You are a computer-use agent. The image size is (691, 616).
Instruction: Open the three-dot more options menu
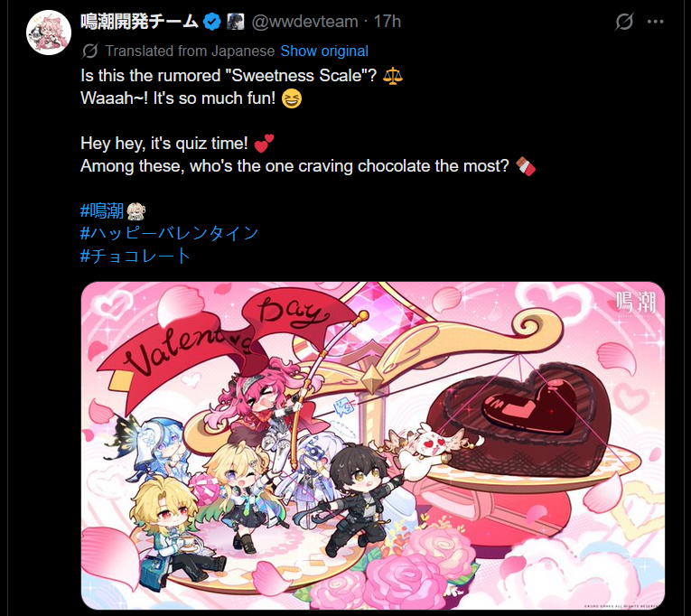[655, 22]
